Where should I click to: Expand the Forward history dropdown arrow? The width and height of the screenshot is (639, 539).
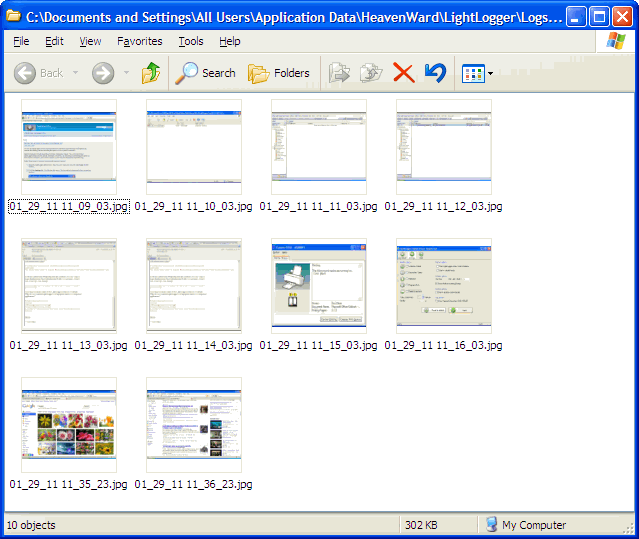pyautogui.click(x=126, y=73)
